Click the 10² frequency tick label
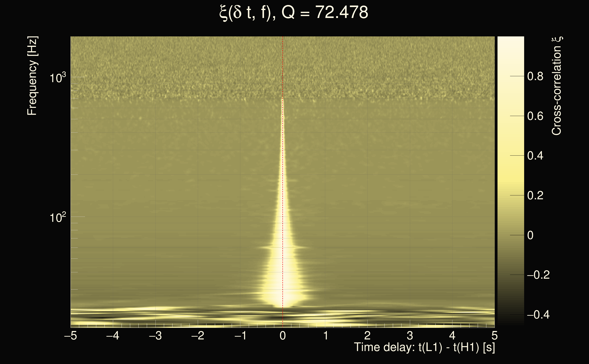 coord(57,217)
